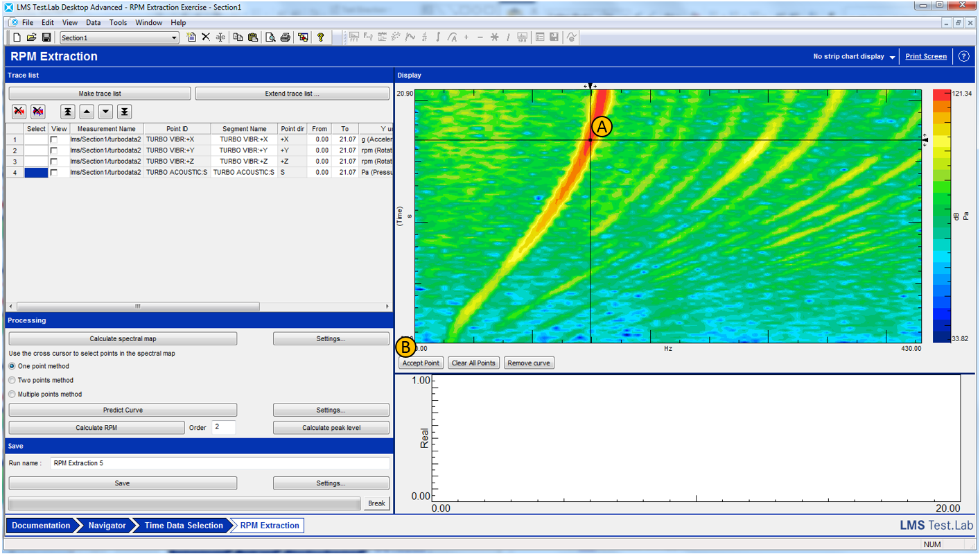Click the dB color scale bar

[942, 216]
